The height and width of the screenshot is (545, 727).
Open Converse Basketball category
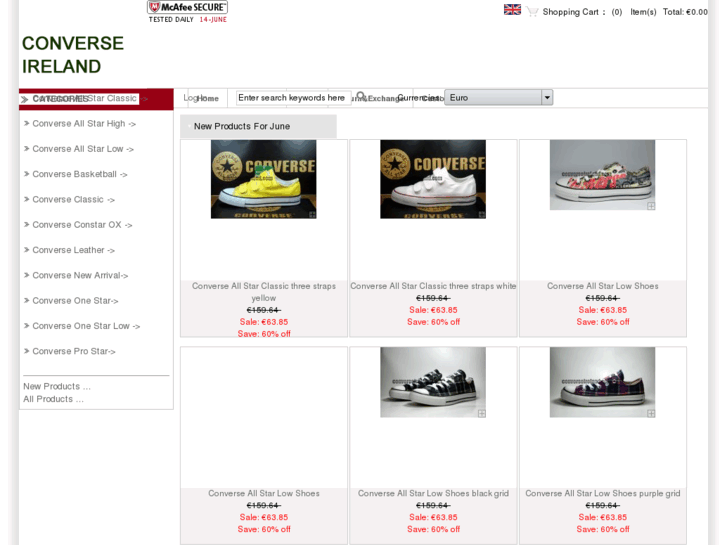pyautogui.click(x=79, y=174)
